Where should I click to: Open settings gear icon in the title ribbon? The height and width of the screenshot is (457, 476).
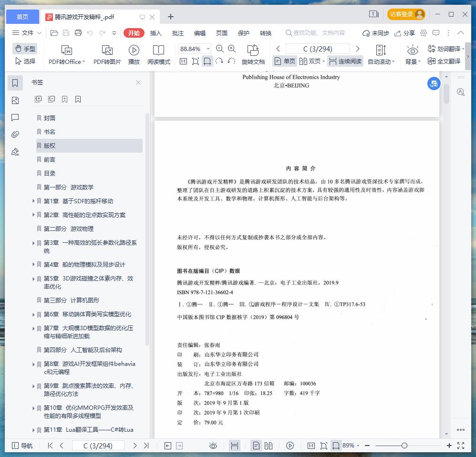[x=424, y=33]
